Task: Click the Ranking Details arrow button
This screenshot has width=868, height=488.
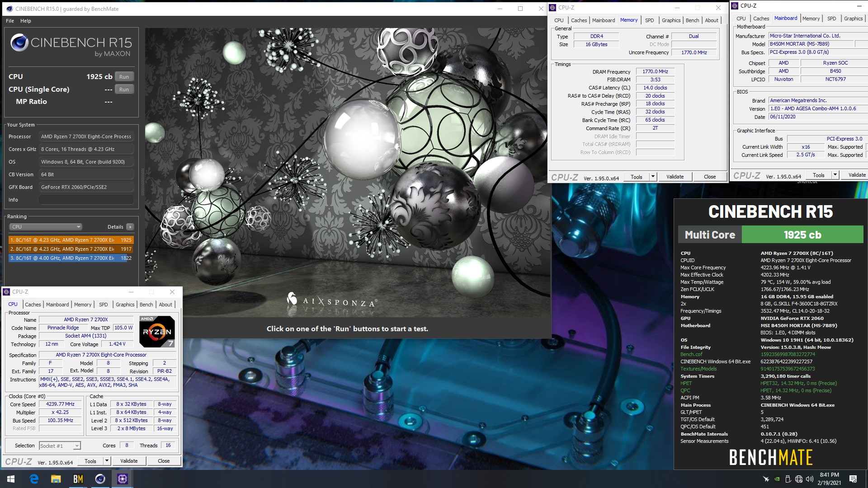Action: [x=130, y=227]
